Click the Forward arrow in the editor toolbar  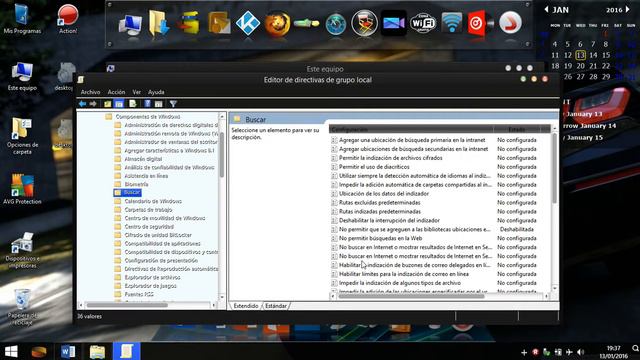point(93,104)
